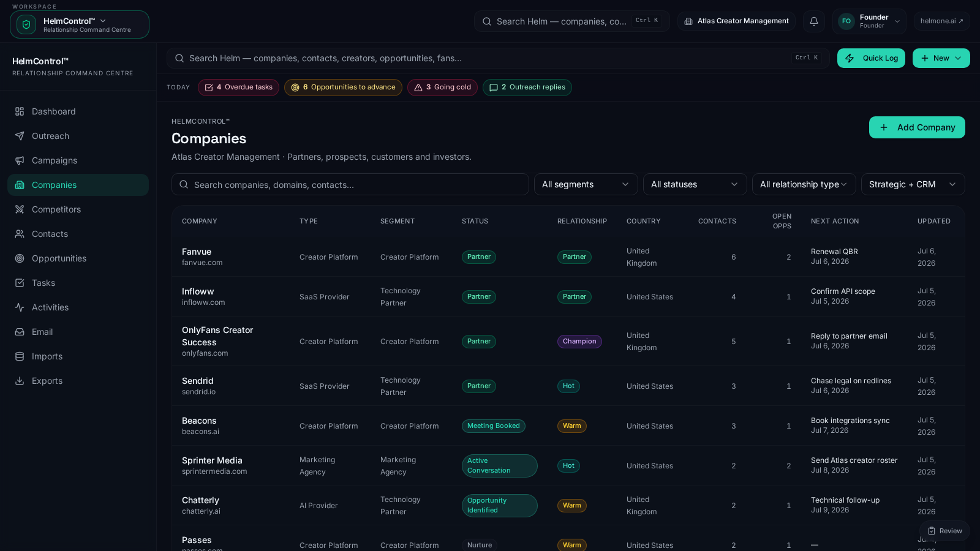Click the magnifier in Search Helm bar

pyautogui.click(x=179, y=58)
